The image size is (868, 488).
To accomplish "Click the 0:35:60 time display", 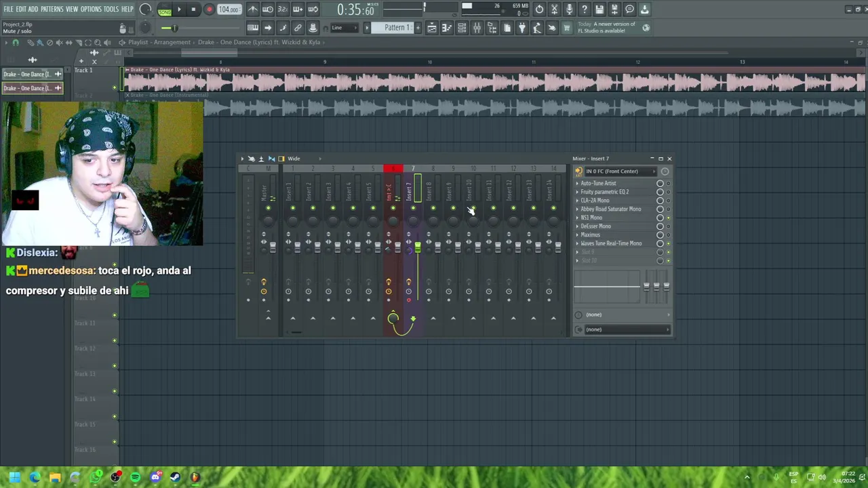I will coord(355,10).
